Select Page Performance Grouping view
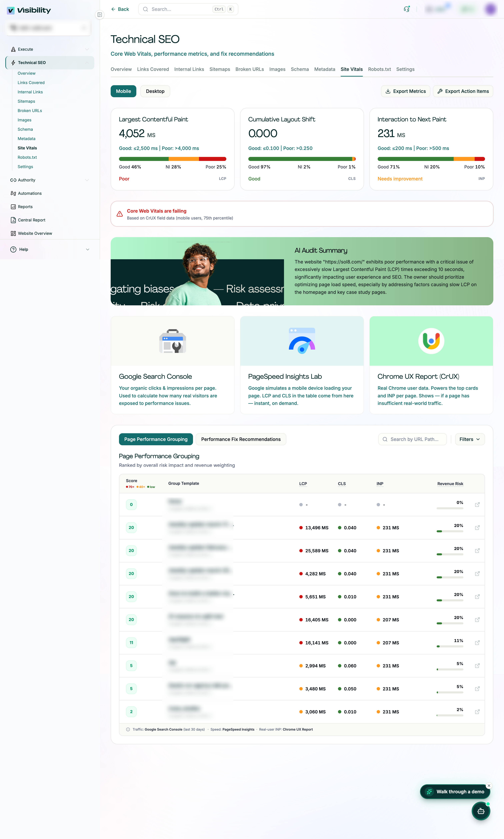 point(156,439)
